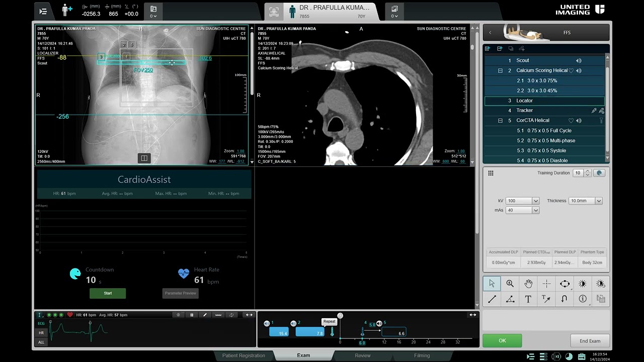This screenshot has height=362, width=644.
Task: Click the Tracker contrast injector syringe icon
Action: click(594, 111)
